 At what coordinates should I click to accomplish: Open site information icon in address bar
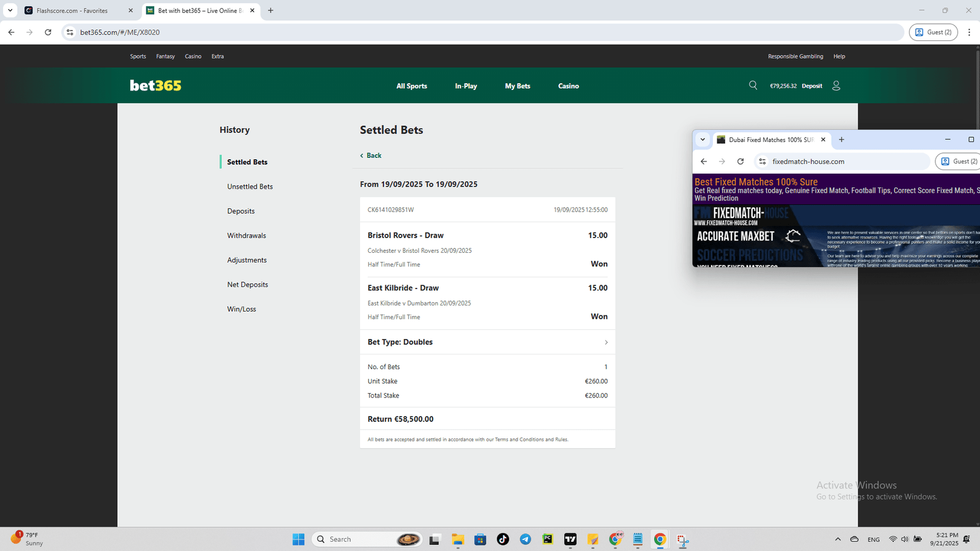pos(70,32)
